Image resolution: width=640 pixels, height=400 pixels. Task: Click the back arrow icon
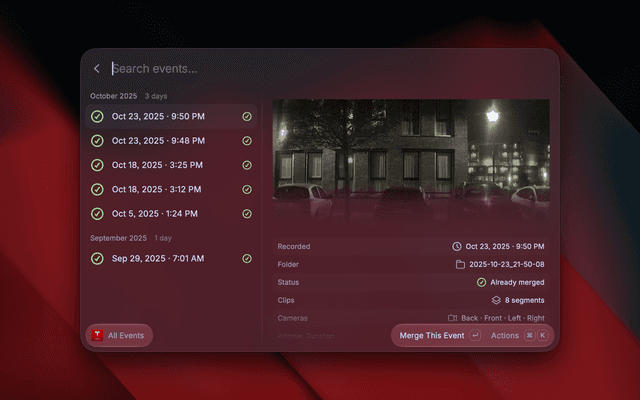click(x=97, y=69)
